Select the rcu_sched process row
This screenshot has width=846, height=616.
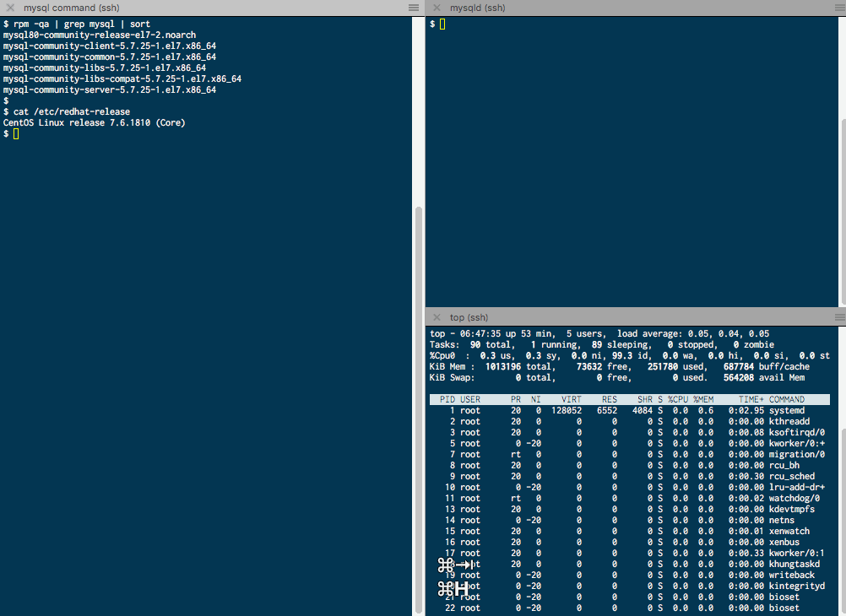point(630,476)
